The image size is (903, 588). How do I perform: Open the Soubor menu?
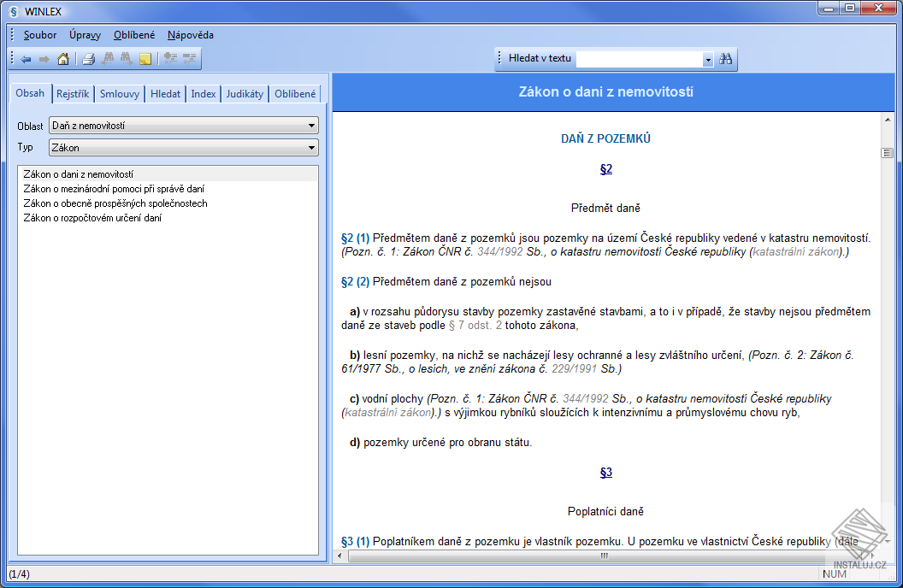point(39,35)
